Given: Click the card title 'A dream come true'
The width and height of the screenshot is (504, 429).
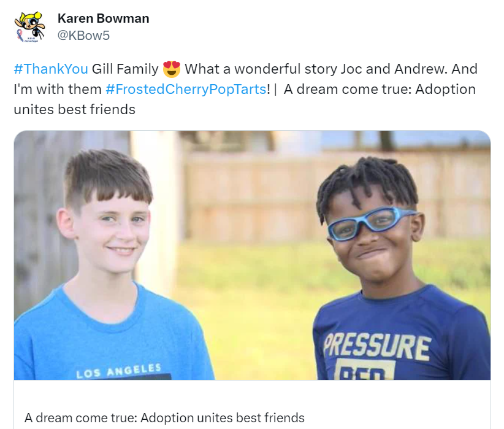Looking at the screenshot, I should [x=164, y=418].
